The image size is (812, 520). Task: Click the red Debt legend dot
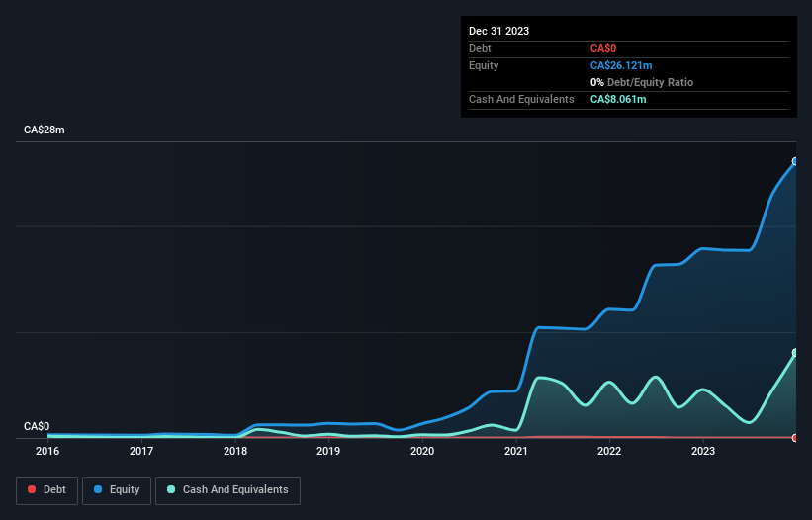coord(32,489)
